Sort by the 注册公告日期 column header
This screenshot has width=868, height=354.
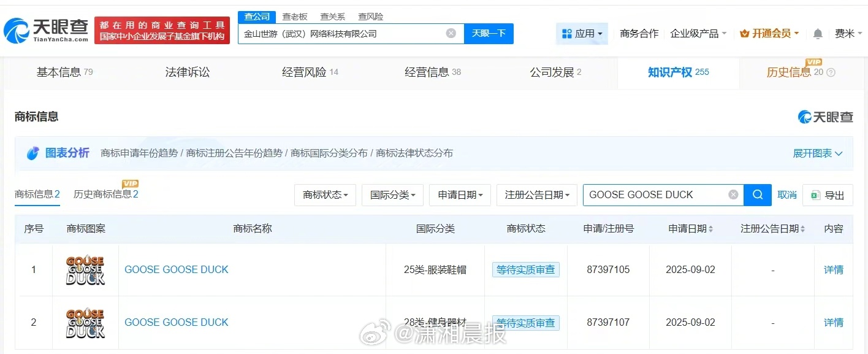[x=773, y=229]
